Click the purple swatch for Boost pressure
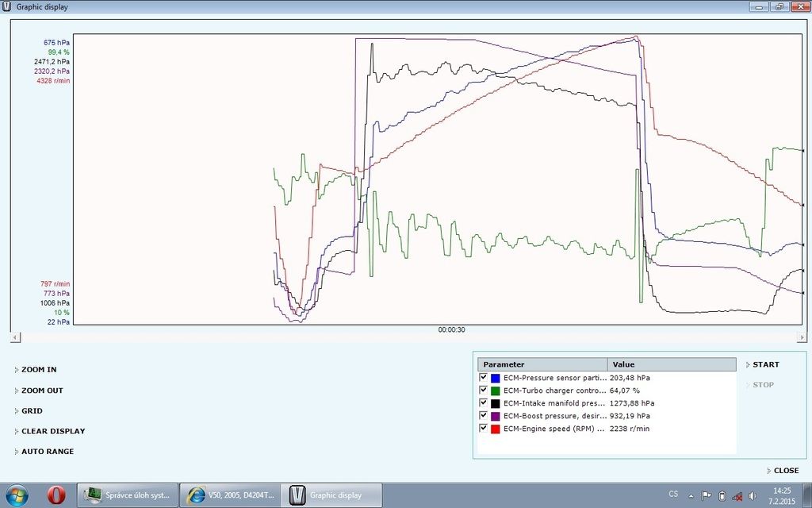The width and height of the screenshot is (812, 508). (x=495, y=416)
